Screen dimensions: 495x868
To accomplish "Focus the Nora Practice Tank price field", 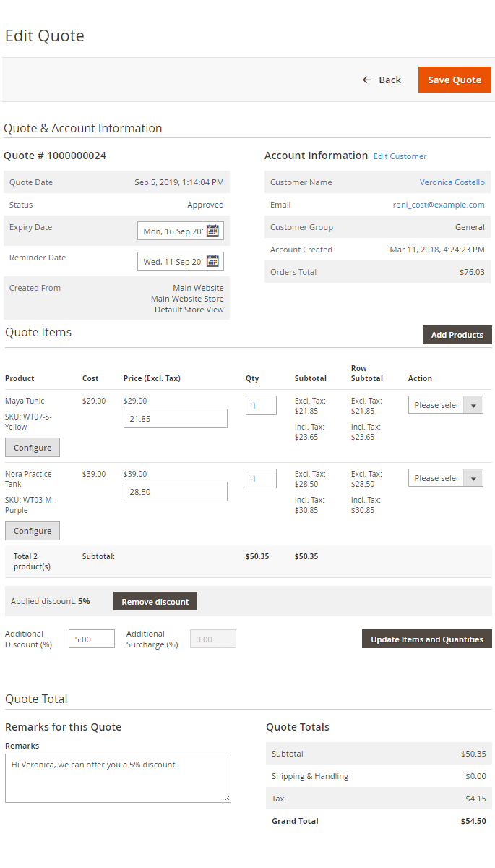I will (175, 492).
